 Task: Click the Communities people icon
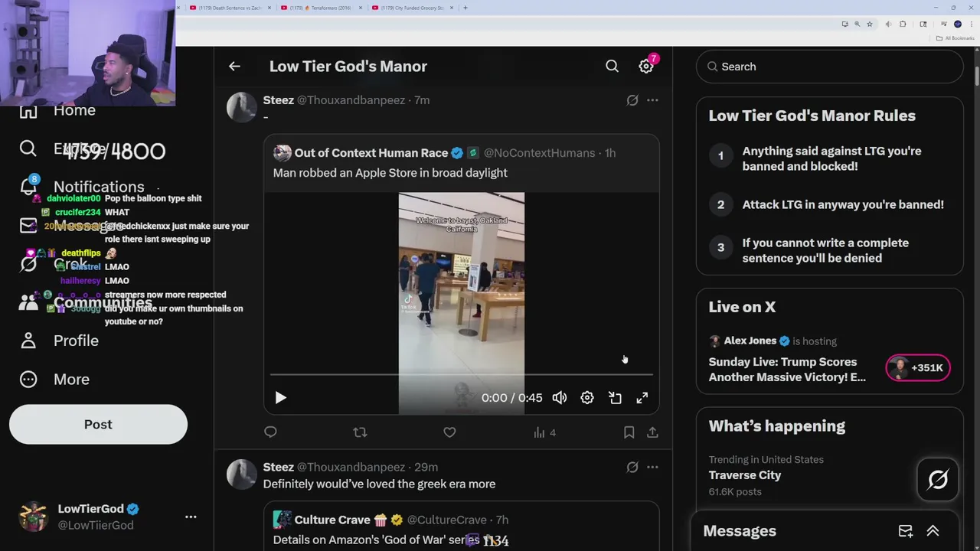pos(28,302)
